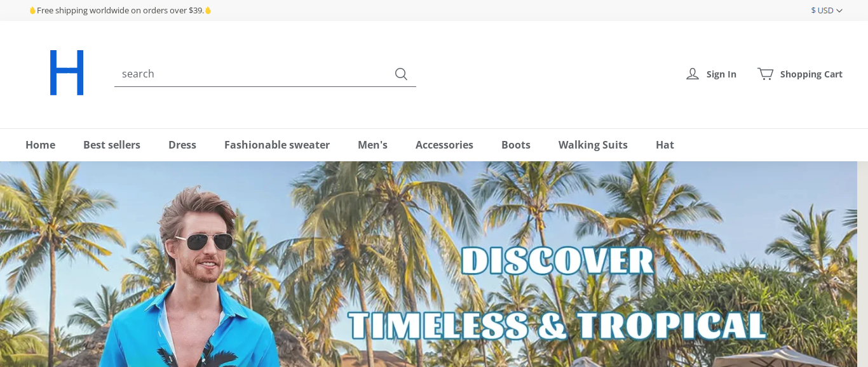Click the Discover Timeless & Tropical banner
This screenshot has height=367, width=868.
(428, 264)
